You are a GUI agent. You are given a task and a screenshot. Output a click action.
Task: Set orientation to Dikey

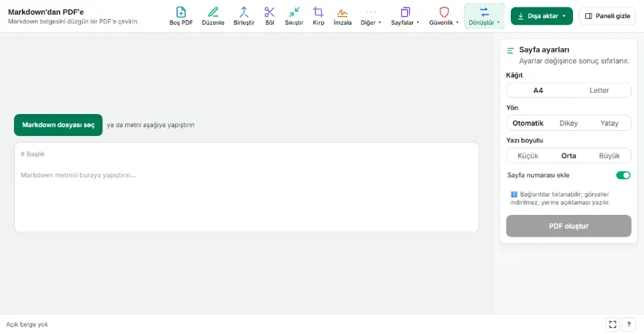[x=569, y=123]
